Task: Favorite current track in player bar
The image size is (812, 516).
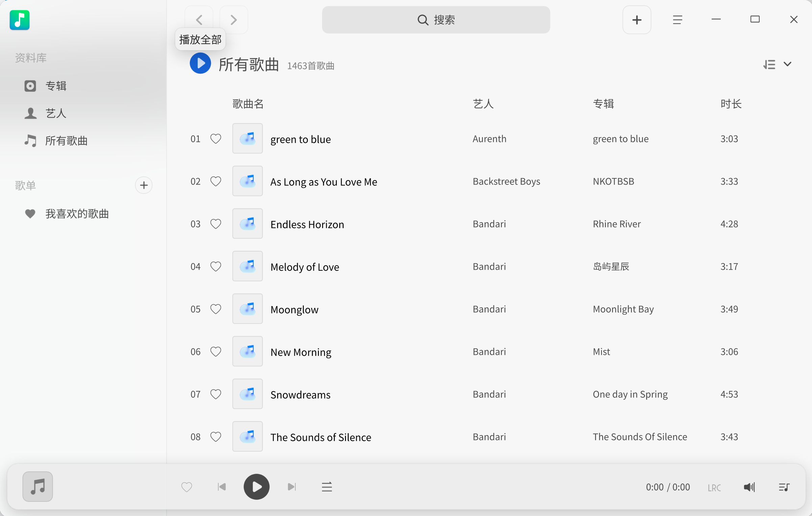Action: tap(187, 487)
